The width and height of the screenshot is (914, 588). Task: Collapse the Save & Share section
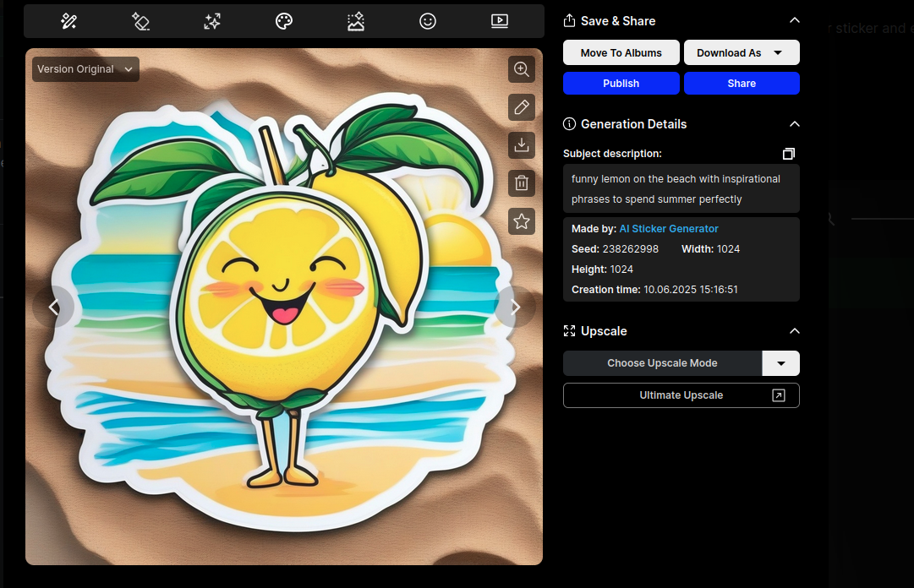[794, 19]
